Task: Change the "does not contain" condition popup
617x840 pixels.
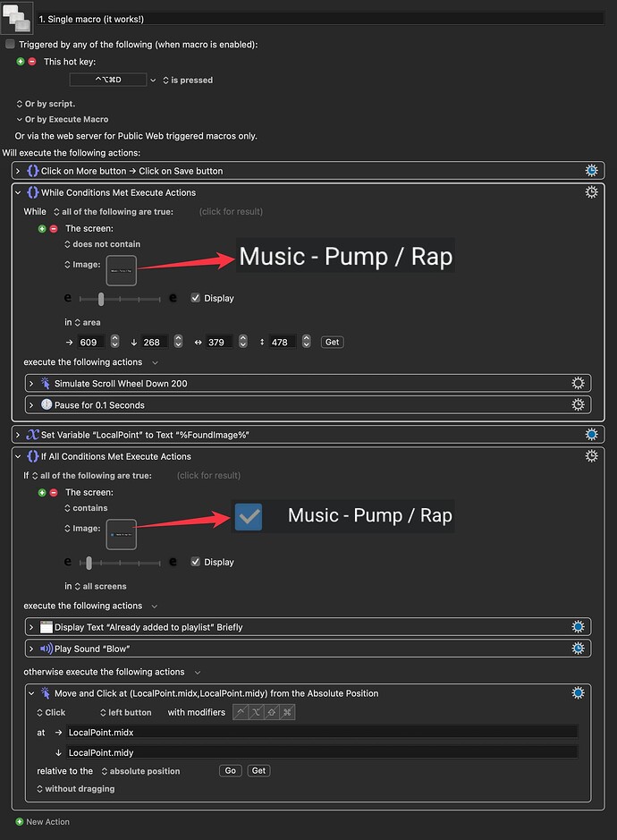Action: pos(102,244)
